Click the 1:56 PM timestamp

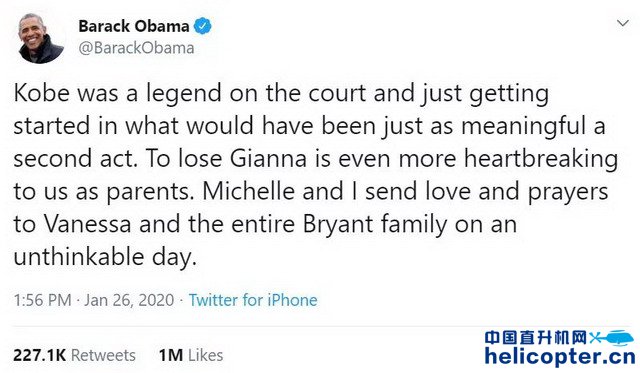point(42,300)
